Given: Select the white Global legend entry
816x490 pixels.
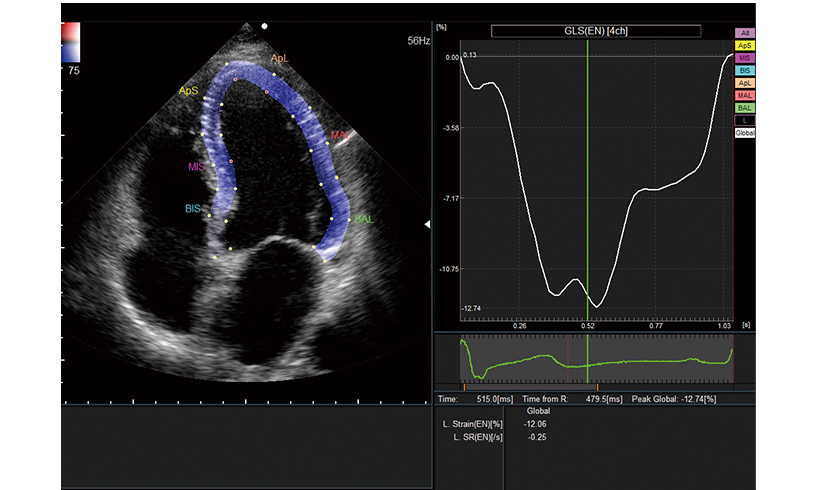Looking at the screenshot, I should click(x=745, y=132).
